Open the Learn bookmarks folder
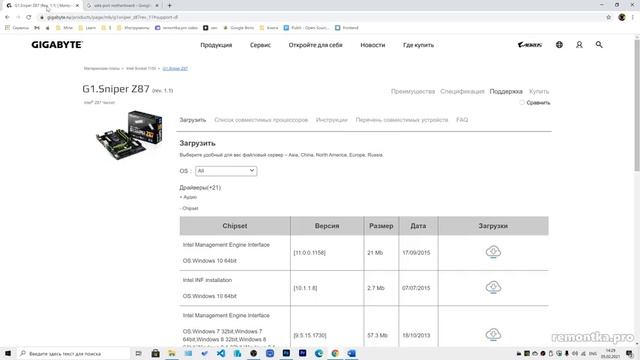Screen dimensions: 640x360 click(x=87, y=28)
